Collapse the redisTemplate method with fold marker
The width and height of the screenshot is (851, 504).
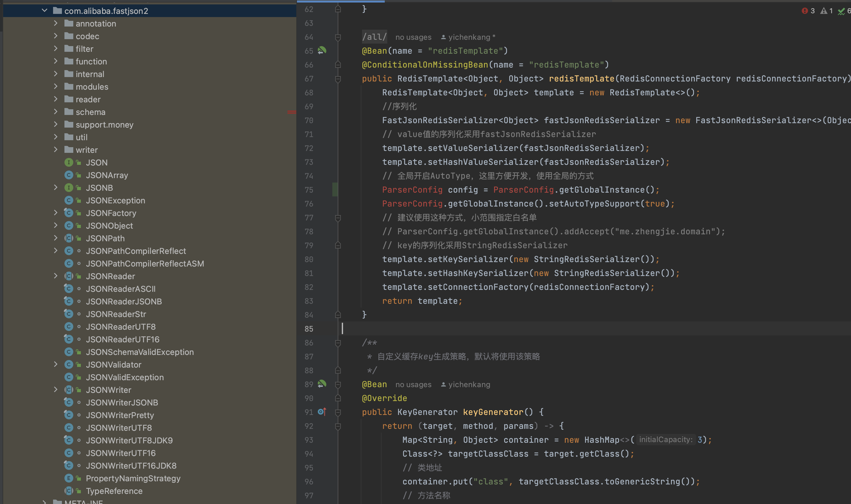tap(338, 79)
